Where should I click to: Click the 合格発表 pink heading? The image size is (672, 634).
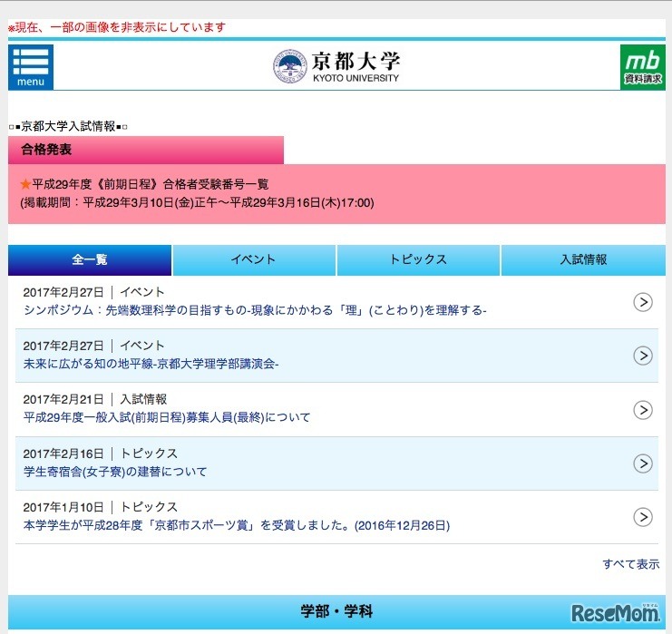coord(146,150)
